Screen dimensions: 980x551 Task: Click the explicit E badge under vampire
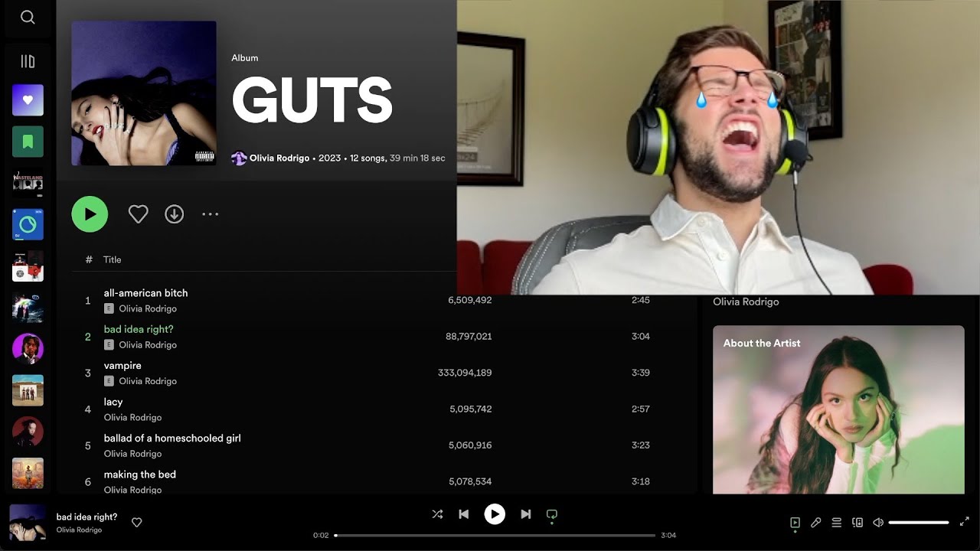coord(109,381)
